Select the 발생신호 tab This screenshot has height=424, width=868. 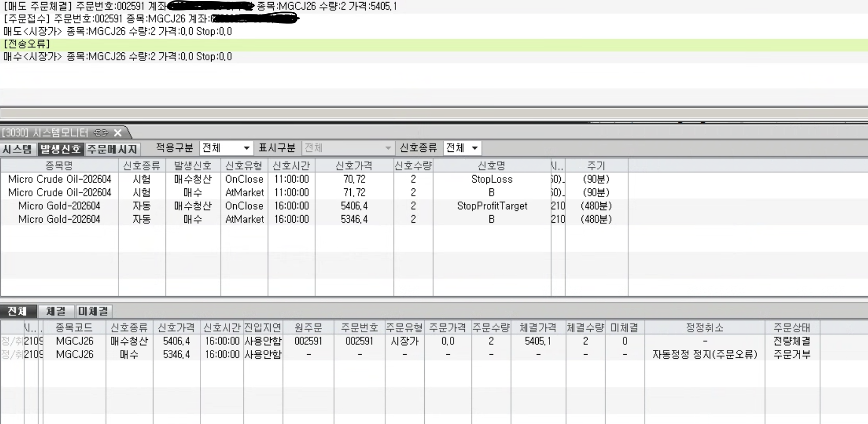pos(61,149)
